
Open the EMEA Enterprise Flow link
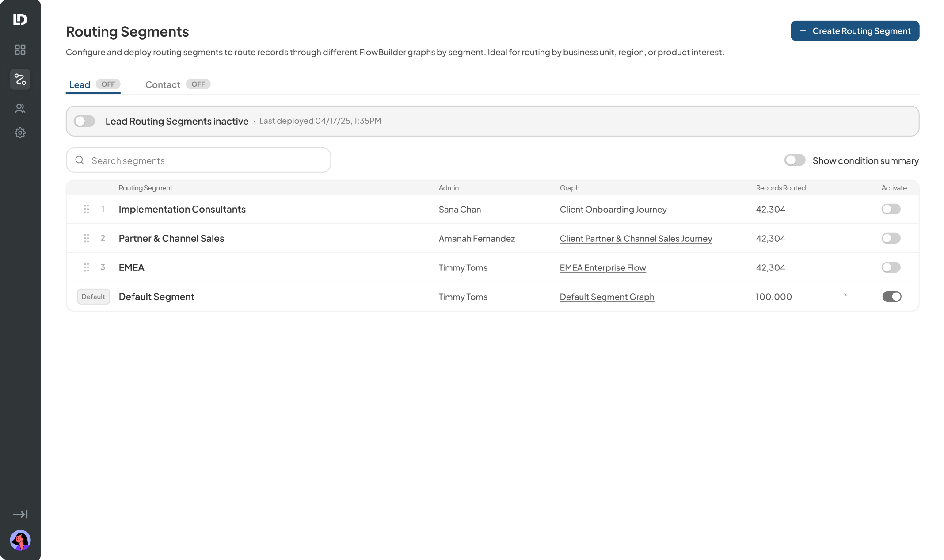603,268
